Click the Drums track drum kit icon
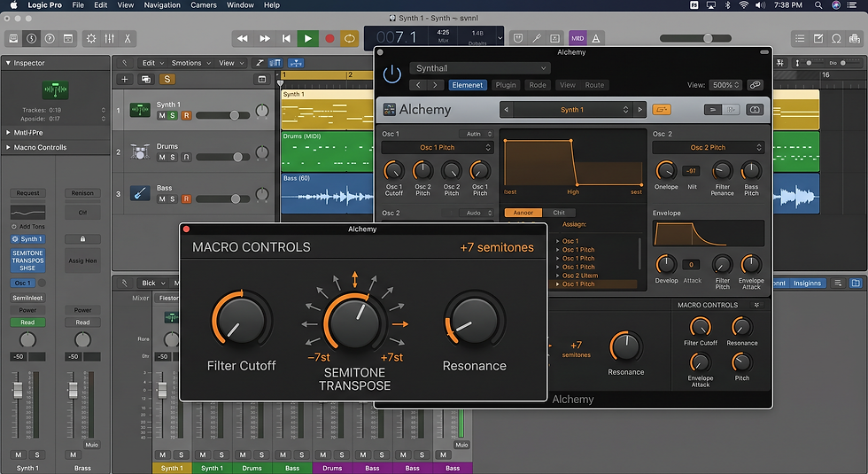Screen dimensions: 868x474 point(140,152)
